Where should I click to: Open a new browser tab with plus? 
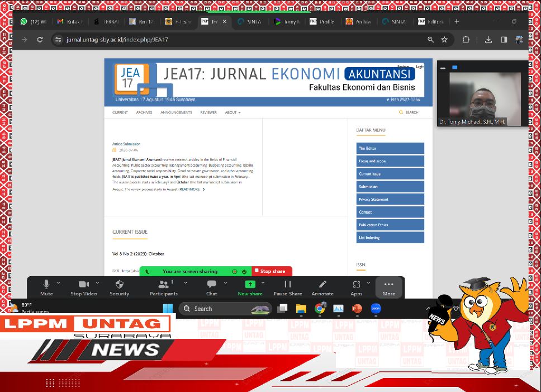pos(457,21)
